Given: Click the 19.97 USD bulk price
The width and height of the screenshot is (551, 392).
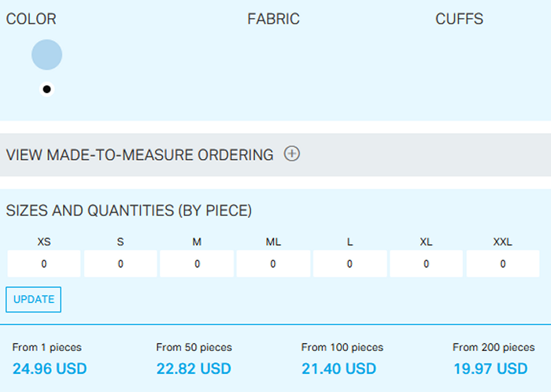Looking at the screenshot, I should [x=490, y=368].
